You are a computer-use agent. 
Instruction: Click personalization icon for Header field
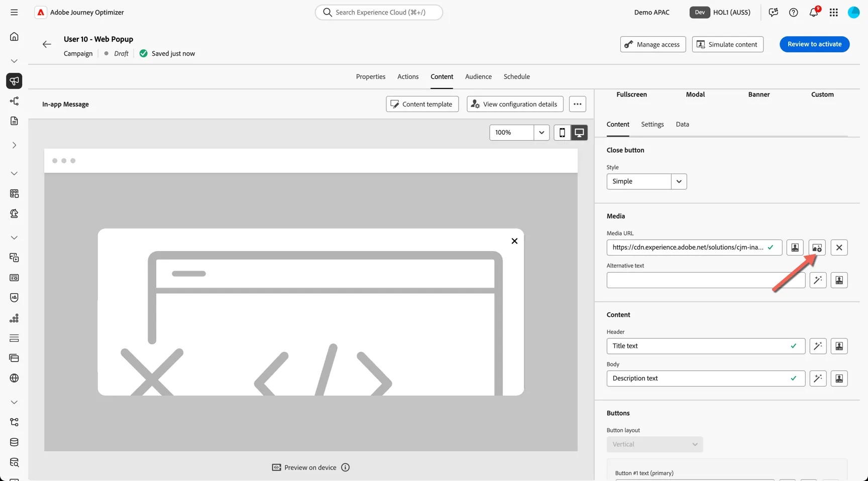[839, 346]
